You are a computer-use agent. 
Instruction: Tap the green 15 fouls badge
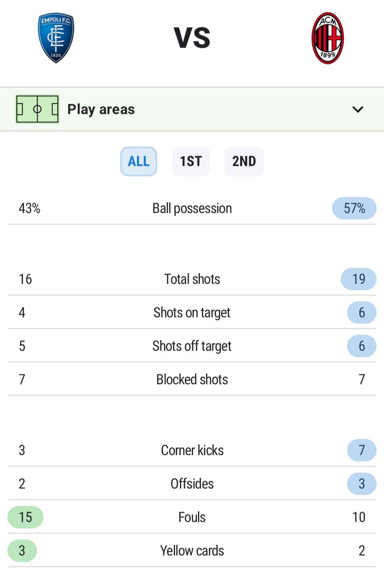(25, 517)
